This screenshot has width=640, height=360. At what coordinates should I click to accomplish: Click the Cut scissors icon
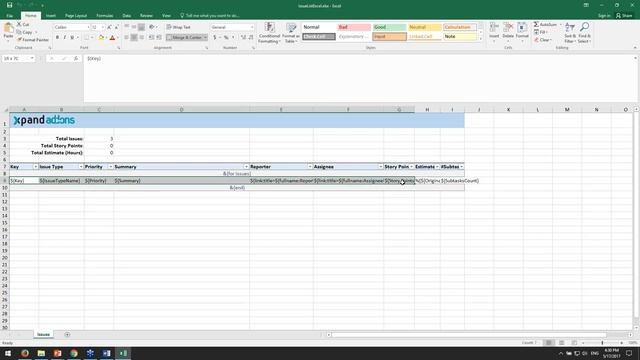tap(19, 24)
